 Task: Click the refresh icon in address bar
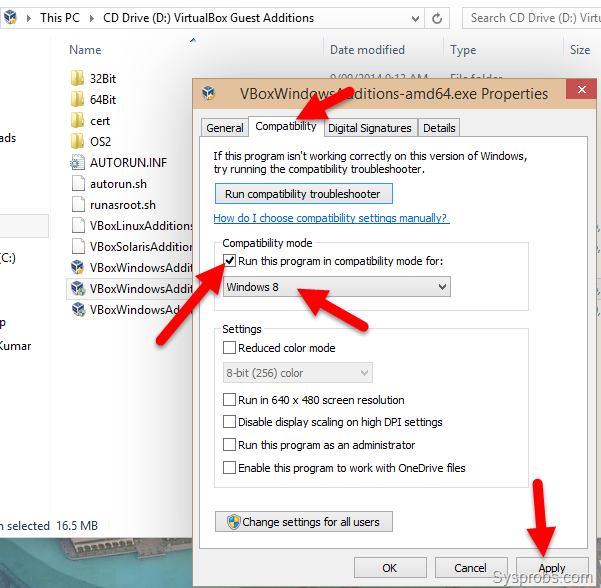pyautogui.click(x=437, y=18)
